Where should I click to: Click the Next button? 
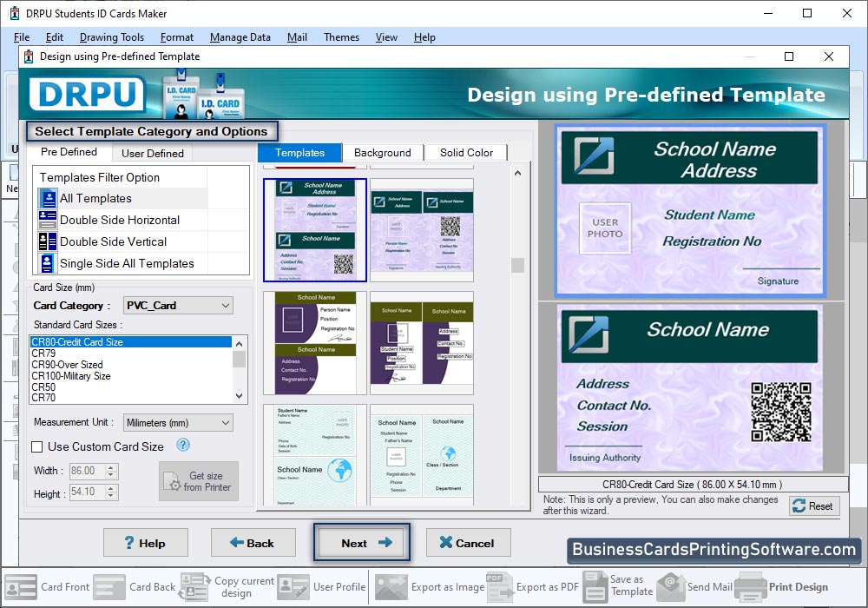click(x=361, y=543)
